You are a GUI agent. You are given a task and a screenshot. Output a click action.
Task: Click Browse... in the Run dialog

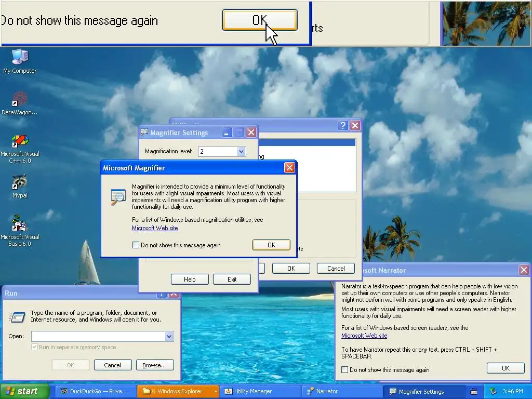[x=155, y=365]
